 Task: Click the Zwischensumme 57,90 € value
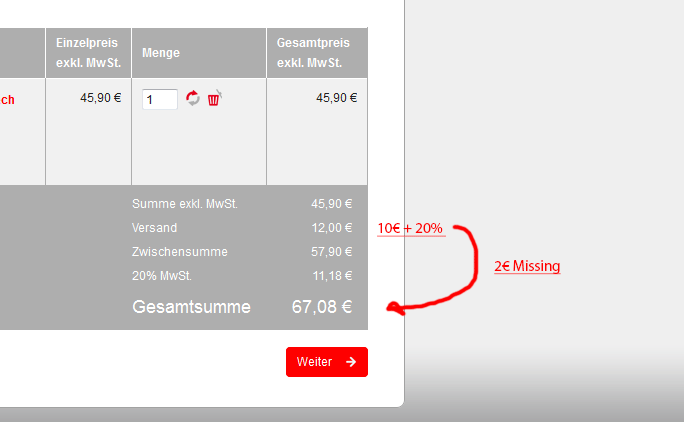coord(332,252)
